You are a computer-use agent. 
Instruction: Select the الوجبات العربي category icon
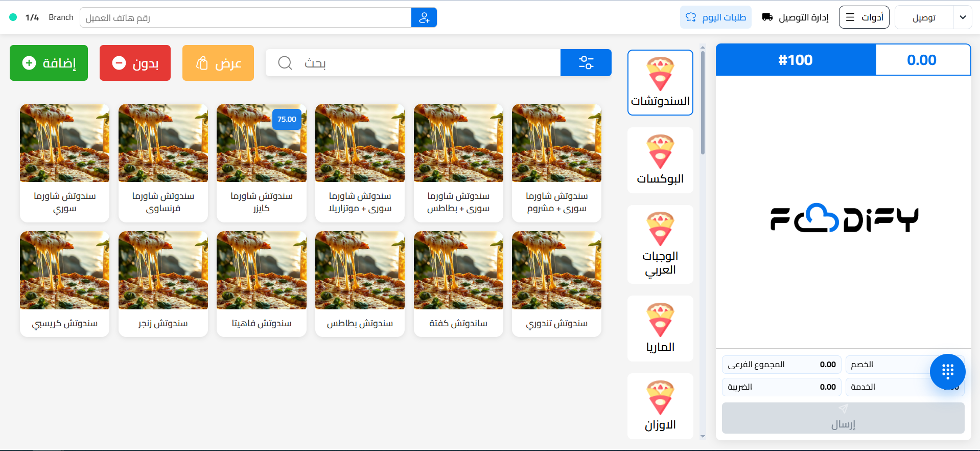click(x=660, y=229)
